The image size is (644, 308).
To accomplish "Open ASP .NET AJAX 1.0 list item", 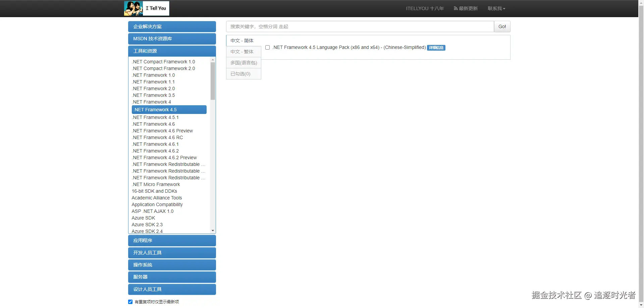I will pyautogui.click(x=153, y=211).
